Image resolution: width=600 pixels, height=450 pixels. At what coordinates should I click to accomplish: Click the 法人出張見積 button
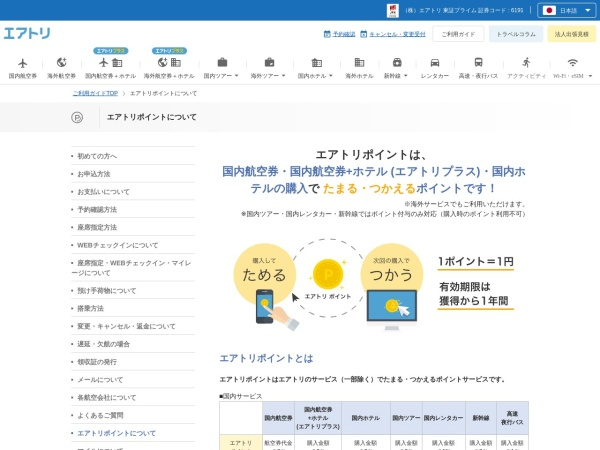572,34
